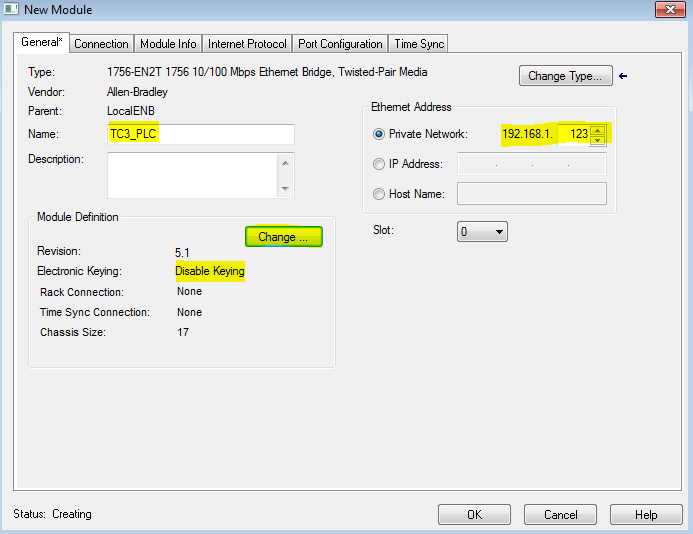Click the Help button

coord(646,515)
